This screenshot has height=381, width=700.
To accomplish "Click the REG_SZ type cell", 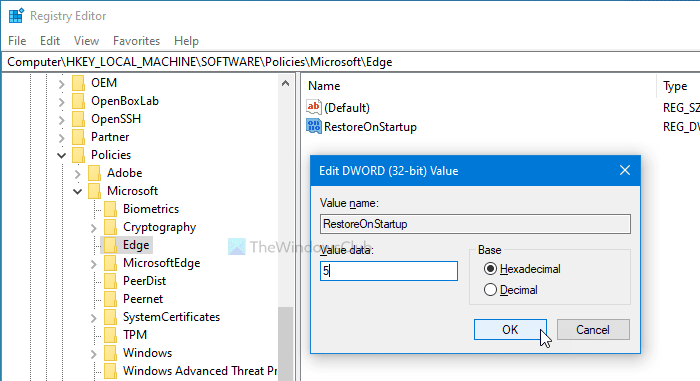I will coord(681,108).
